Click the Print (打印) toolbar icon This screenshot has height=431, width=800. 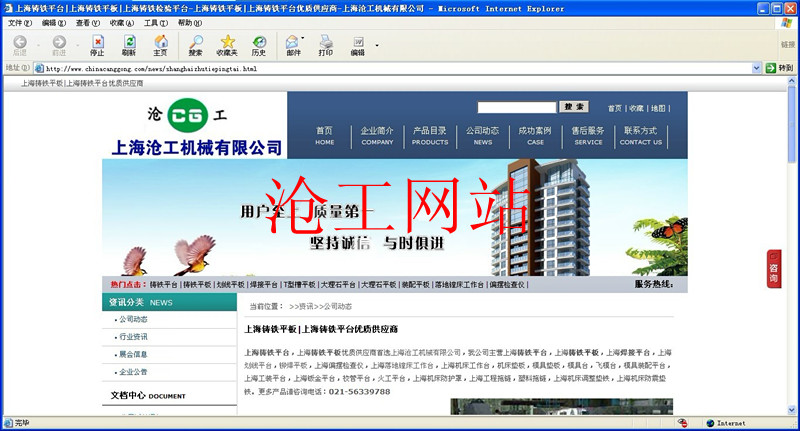(x=325, y=45)
